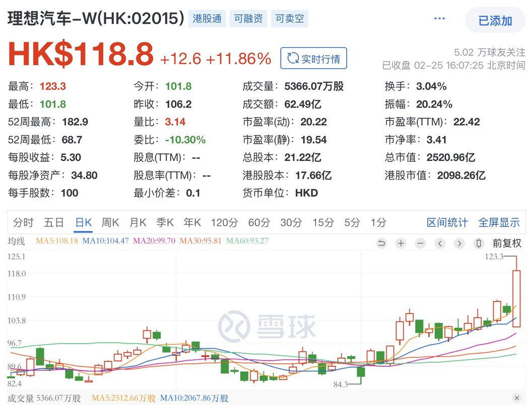Switch to the 周K chart tab
This screenshot has height=405, width=532.
coord(110,222)
